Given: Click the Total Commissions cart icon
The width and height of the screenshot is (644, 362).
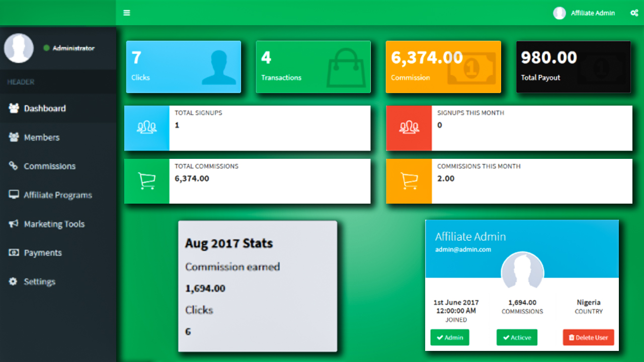Looking at the screenshot, I should pos(146,181).
